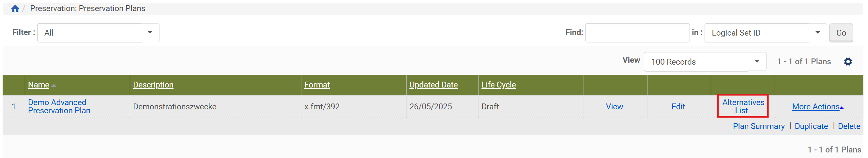Select Plan Summary action
The image size is (868, 158).
click(x=758, y=126)
